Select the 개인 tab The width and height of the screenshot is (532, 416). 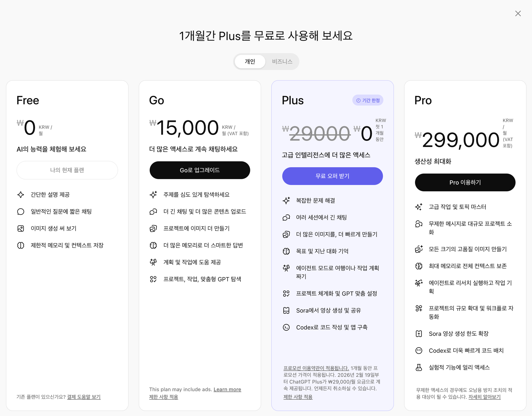(x=250, y=61)
